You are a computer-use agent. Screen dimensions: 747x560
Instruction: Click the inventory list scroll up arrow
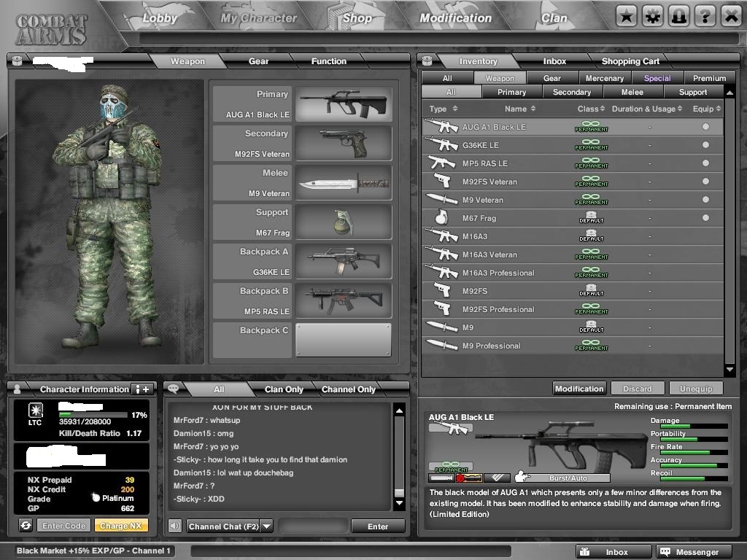(x=729, y=92)
